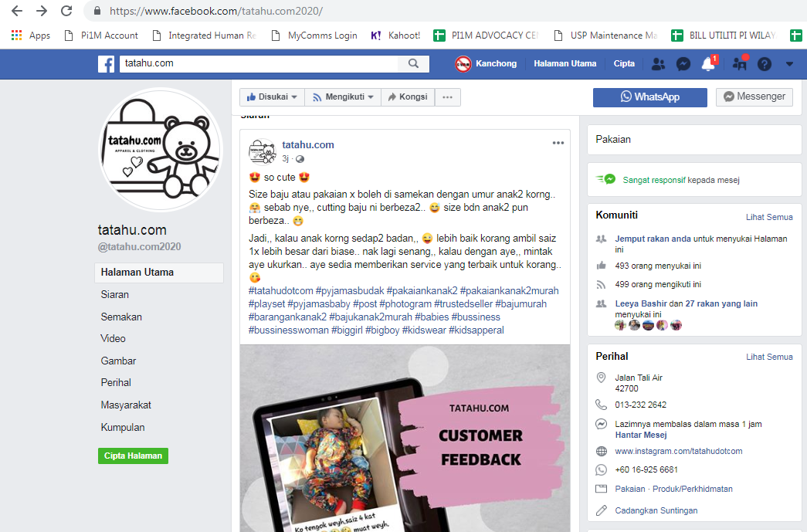Open Video in the page sidebar
This screenshot has height=532, width=807.
pyautogui.click(x=114, y=338)
